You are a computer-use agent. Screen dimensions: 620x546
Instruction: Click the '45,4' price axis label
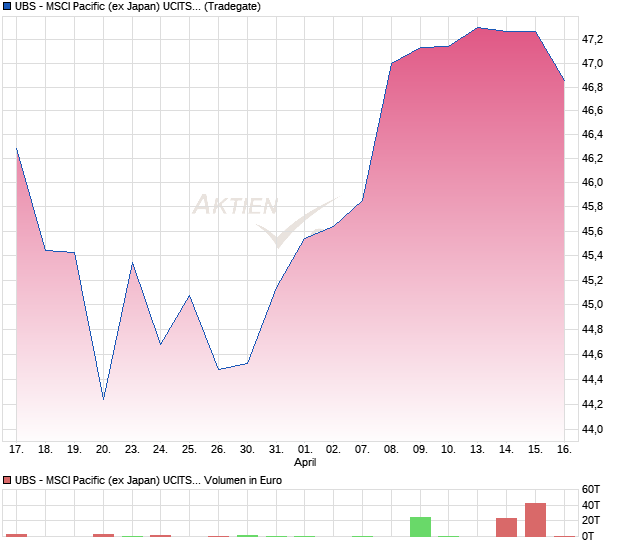(x=592, y=255)
